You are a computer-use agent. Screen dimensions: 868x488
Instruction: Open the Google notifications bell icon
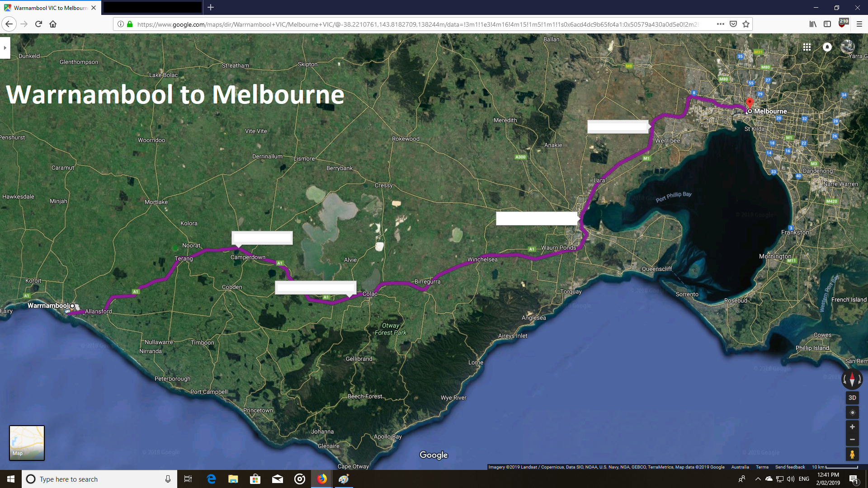827,47
